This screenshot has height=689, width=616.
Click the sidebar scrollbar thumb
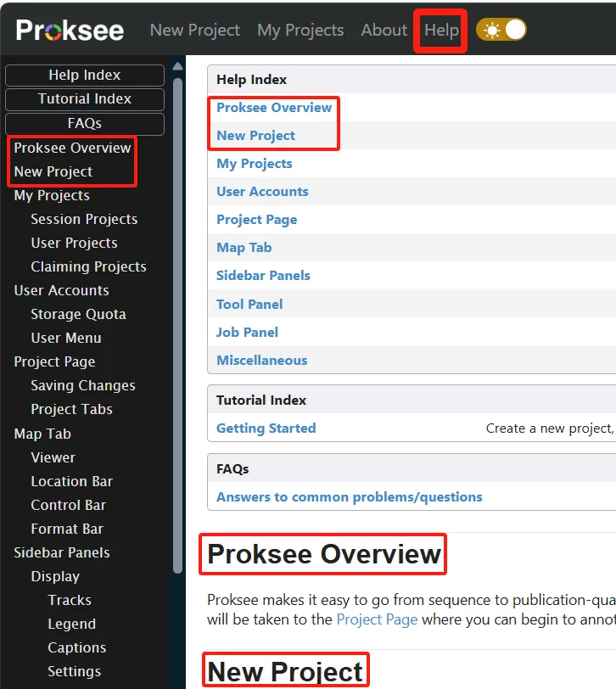pos(177,326)
